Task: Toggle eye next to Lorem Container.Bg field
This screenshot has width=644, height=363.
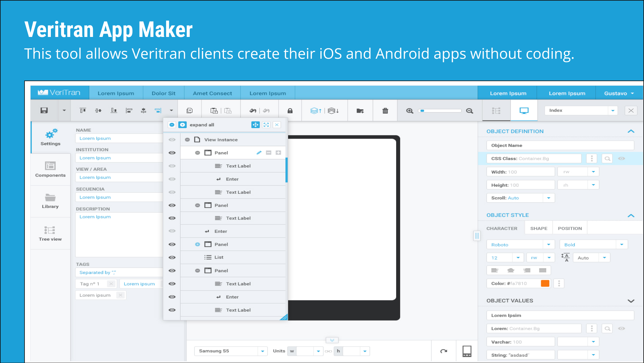Action: point(621,328)
